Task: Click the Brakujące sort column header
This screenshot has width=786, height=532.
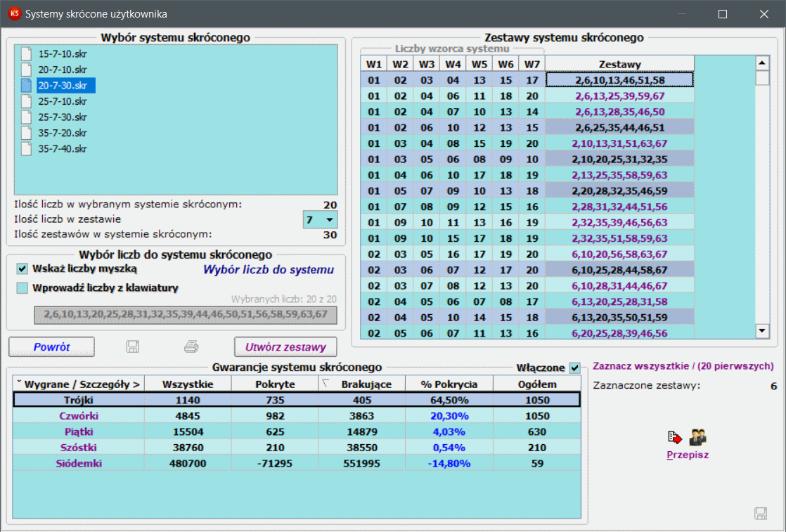Action: (362, 384)
